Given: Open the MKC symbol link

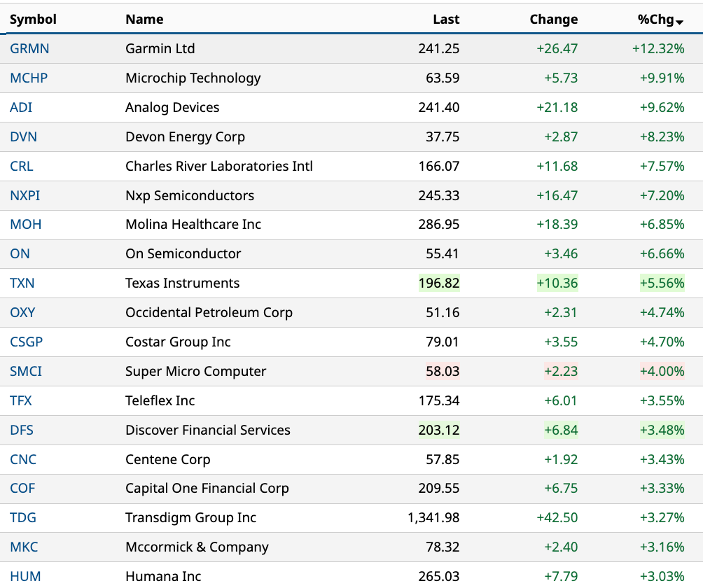Looking at the screenshot, I should (x=24, y=547).
